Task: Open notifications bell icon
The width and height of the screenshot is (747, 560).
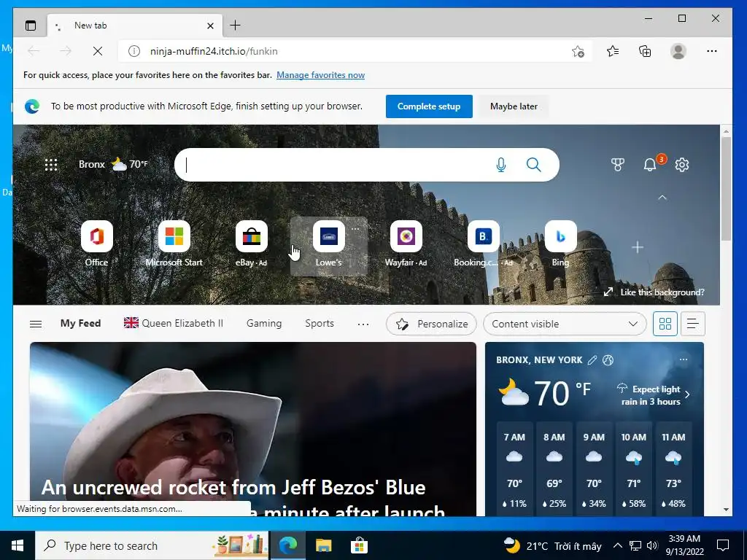Action: click(x=650, y=165)
